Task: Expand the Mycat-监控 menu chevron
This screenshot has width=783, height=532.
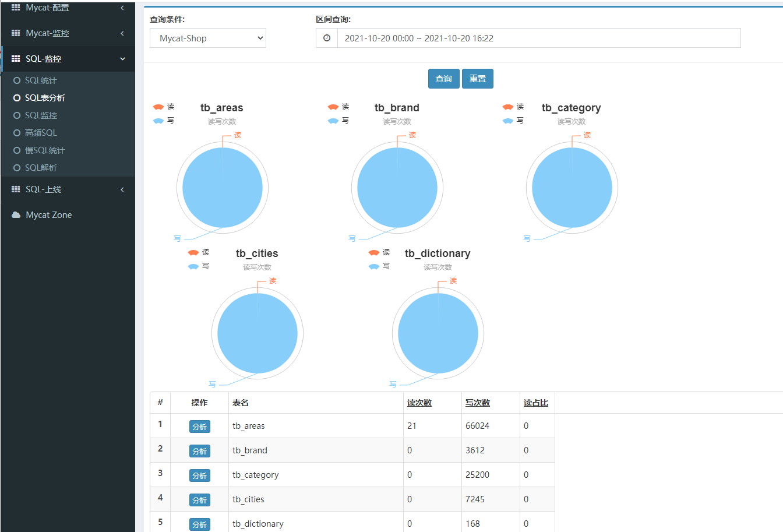Action: (x=122, y=33)
